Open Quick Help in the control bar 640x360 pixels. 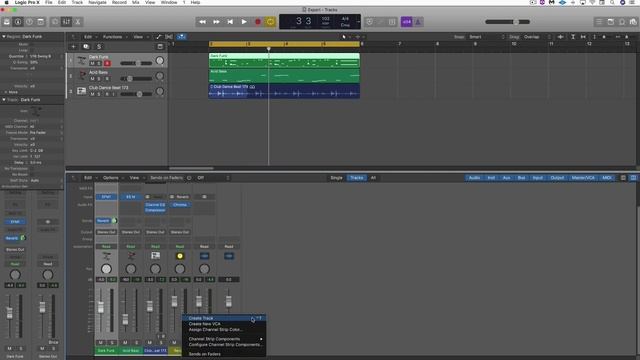(29, 22)
